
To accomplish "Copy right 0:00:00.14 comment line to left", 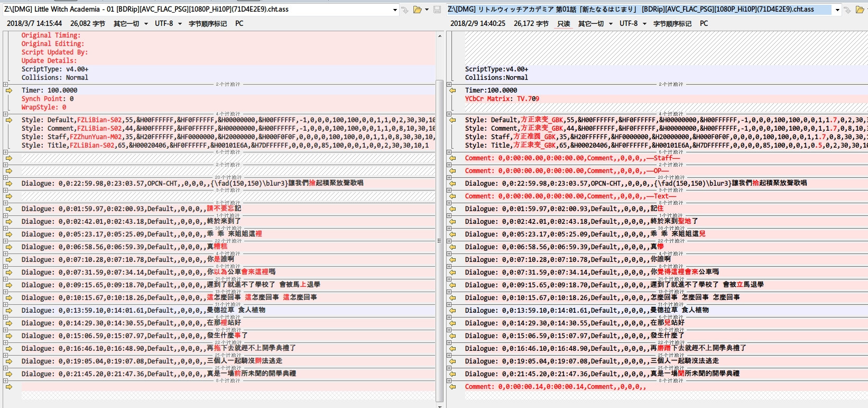I will [453, 387].
